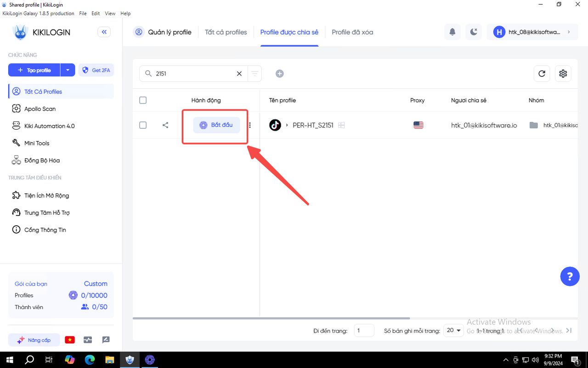Open table settings gear icon
This screenshot has width=588, height=368.
pyautogui.click(x=563, y=74)
